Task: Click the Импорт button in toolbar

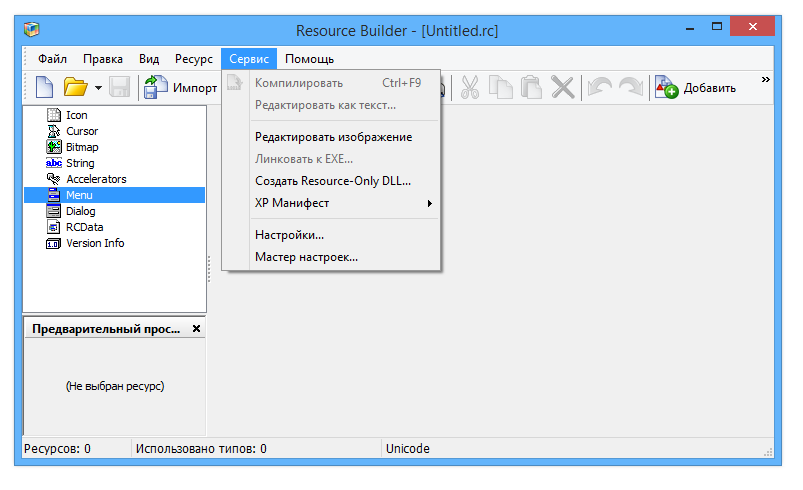Action: [x=181, y=88]
